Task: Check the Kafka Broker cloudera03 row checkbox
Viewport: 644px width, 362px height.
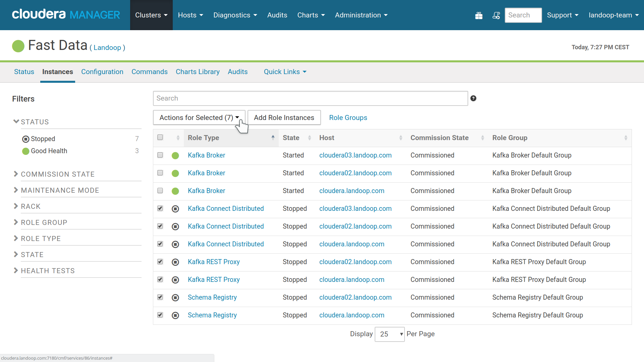Action: [x=160, y=155]
